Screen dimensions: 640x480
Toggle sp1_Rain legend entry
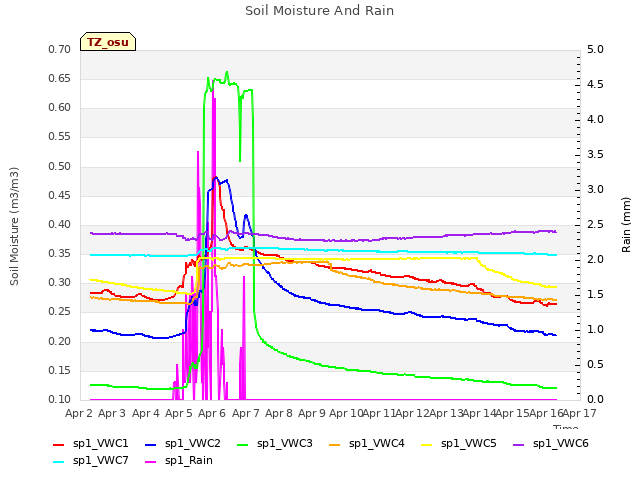tap(179, 461)
